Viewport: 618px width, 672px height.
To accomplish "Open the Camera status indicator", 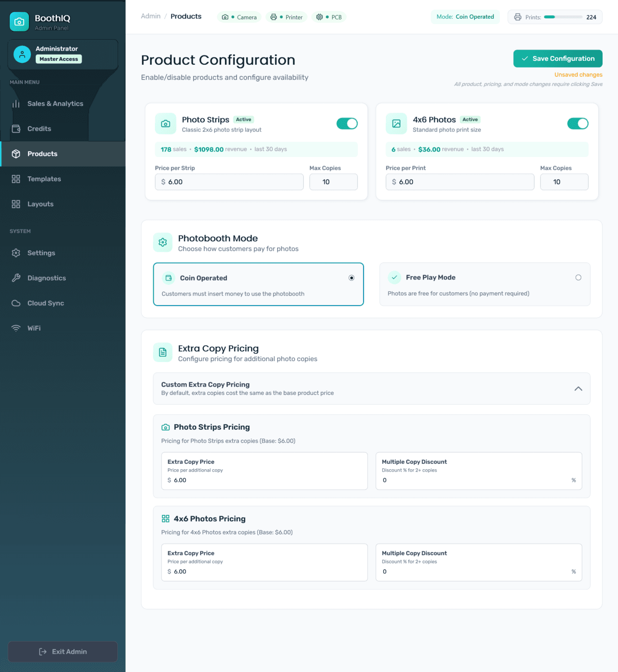I will point(239,17).
